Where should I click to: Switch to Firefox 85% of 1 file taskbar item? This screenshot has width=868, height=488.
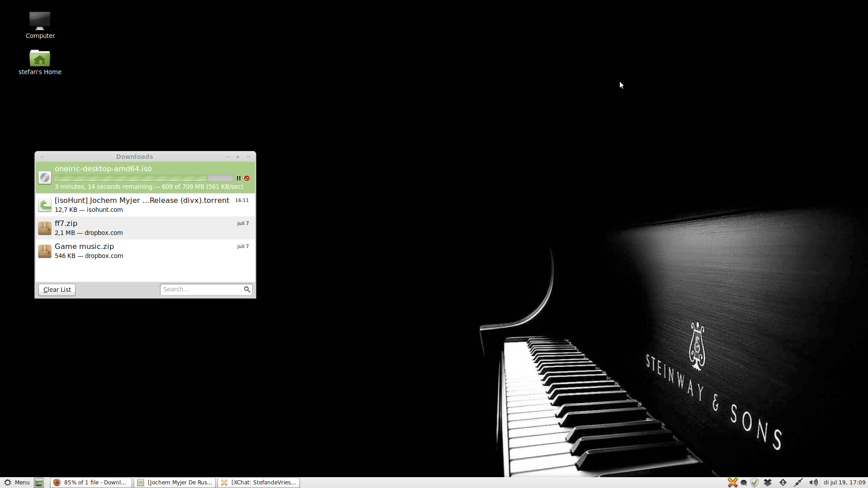pos(91,483)
